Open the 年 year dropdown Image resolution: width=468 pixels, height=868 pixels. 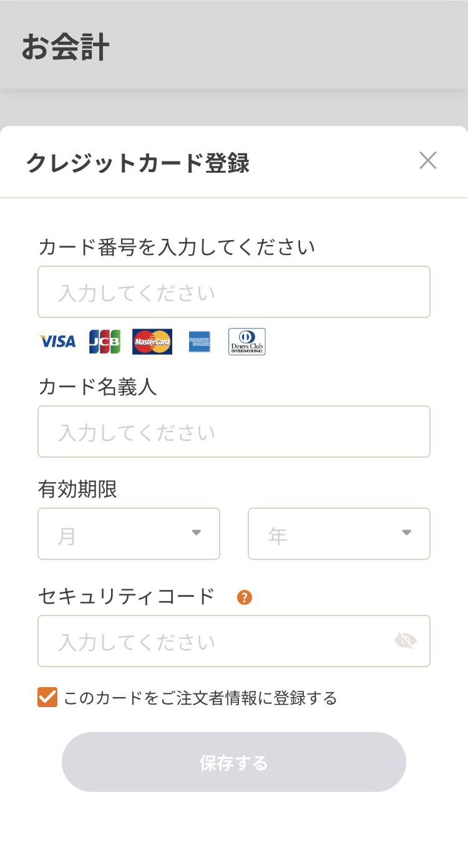pyautogui.click(x=339, y=534)
